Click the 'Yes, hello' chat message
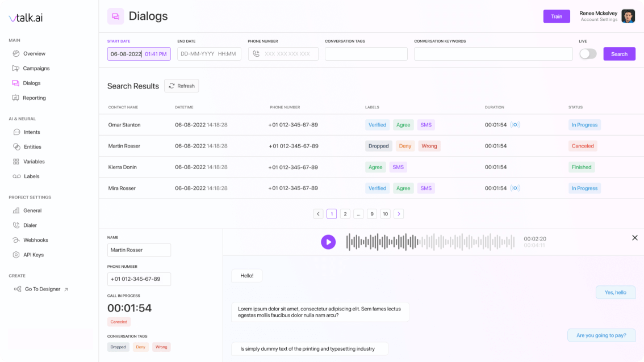 pyautogui.click(x=615, y=292)
